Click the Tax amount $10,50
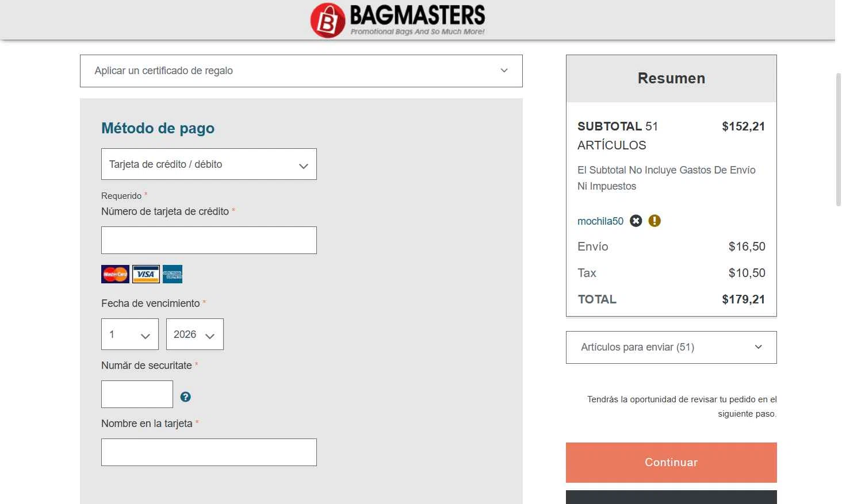Screen dimensions: 842x504 (x=747, y=273)
